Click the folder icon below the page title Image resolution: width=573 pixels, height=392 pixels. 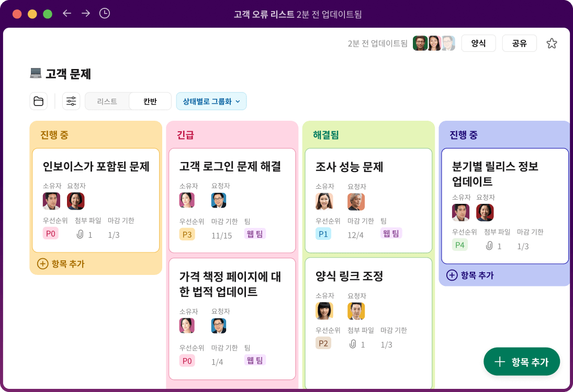(x=39, y=101)
